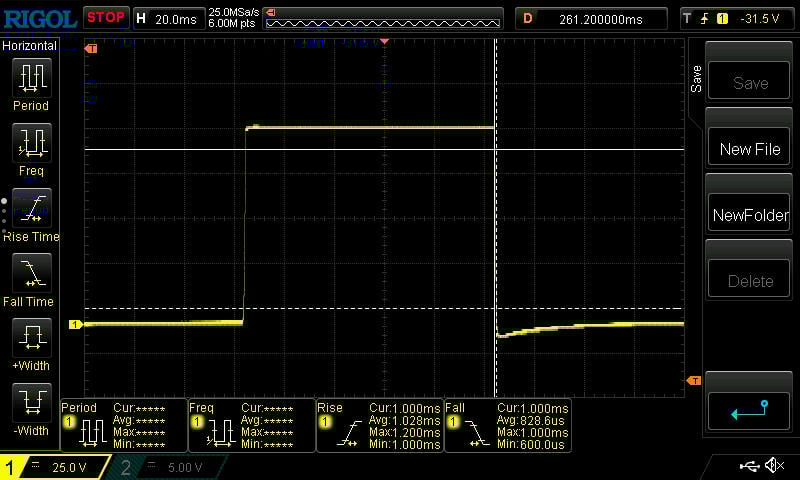The height and width of the screenshot is (480, 800).
Task: Toggle the red STOP run state indicator
Action: click(105, 17)
